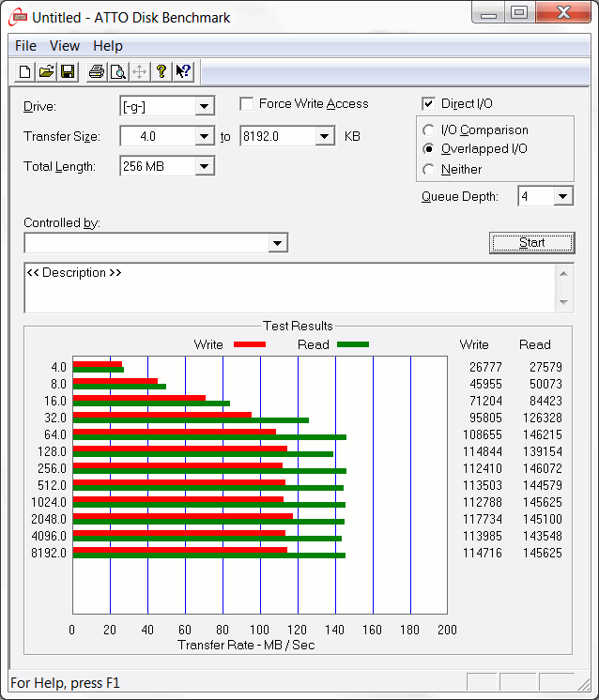
Task: Open the Drive dropdown
Action: click(x=205, y=107)
